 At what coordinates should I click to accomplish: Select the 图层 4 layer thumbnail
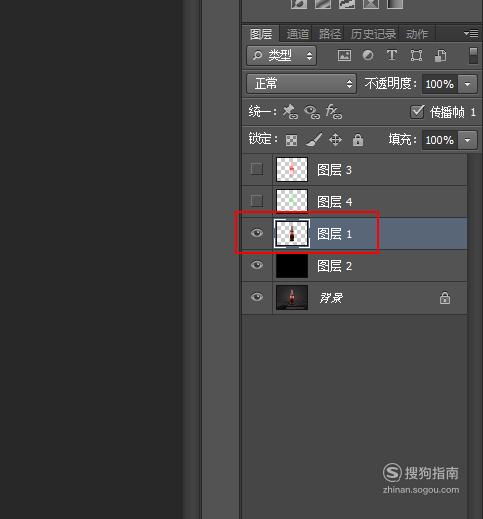(x=292, y=200)
